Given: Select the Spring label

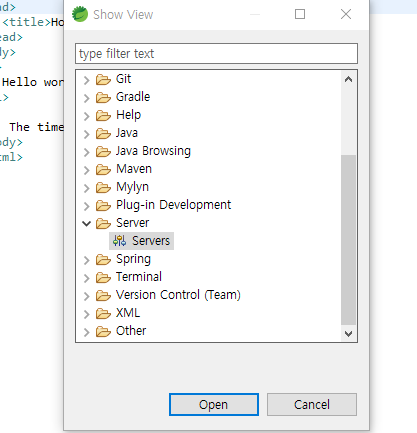Looking at the screenshot, I should (x=133, y=259).
